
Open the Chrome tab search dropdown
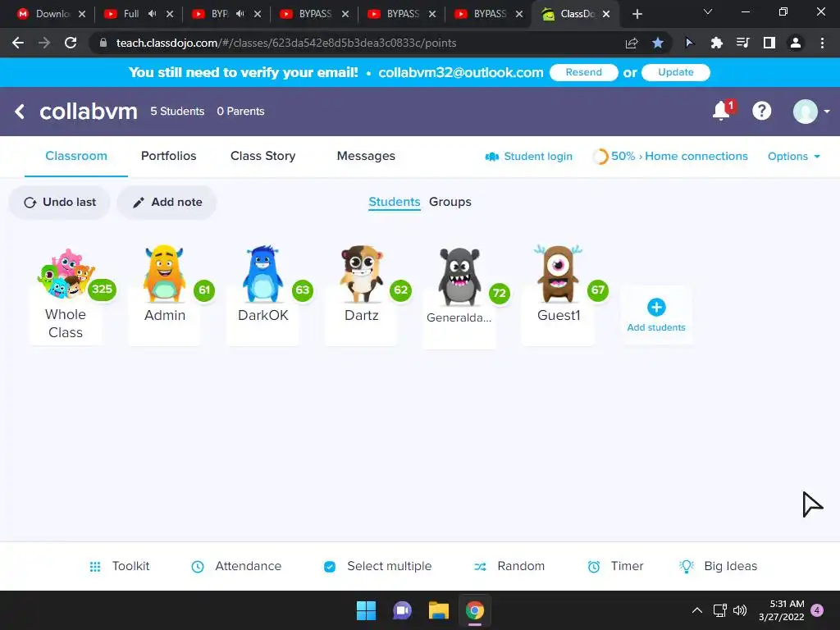tap(708, 11)
